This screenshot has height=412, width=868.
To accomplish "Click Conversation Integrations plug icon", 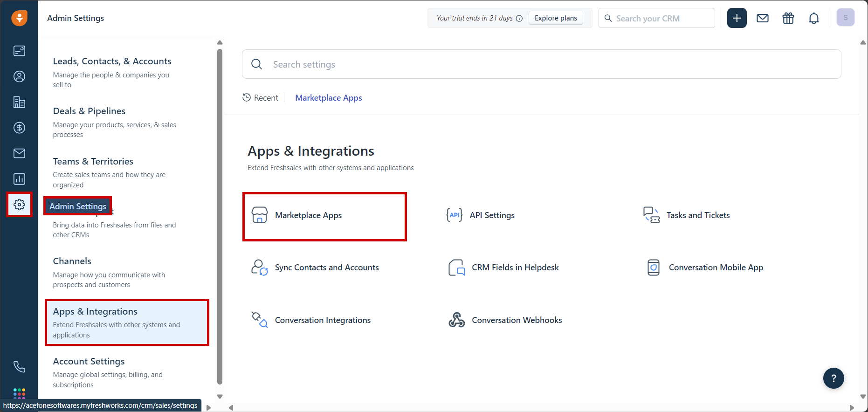I will click(x=260, y=320).
